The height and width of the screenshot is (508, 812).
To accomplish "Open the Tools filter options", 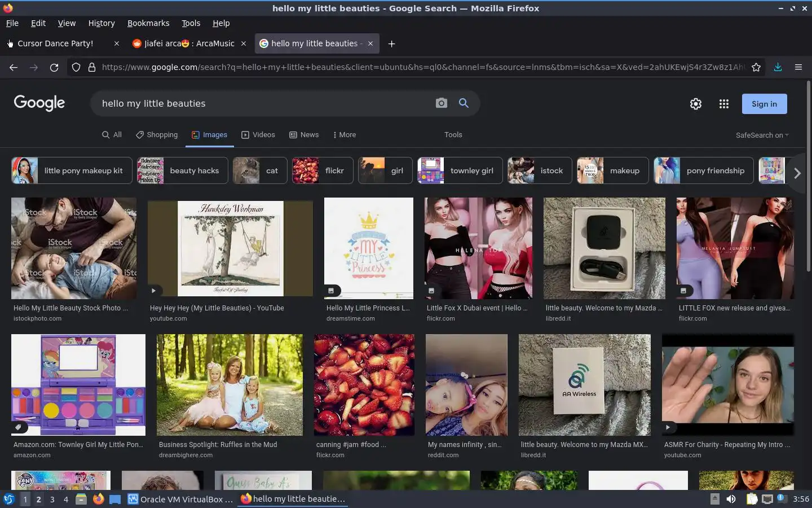I will (x=453, y=135).
